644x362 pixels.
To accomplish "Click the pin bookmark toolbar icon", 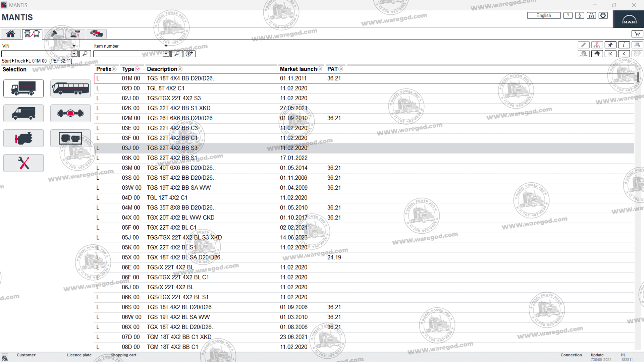I will [610, 45].
